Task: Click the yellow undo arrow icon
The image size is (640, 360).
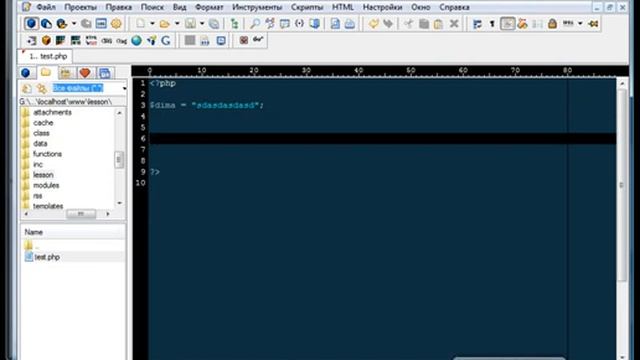Action: coord(373,24)
